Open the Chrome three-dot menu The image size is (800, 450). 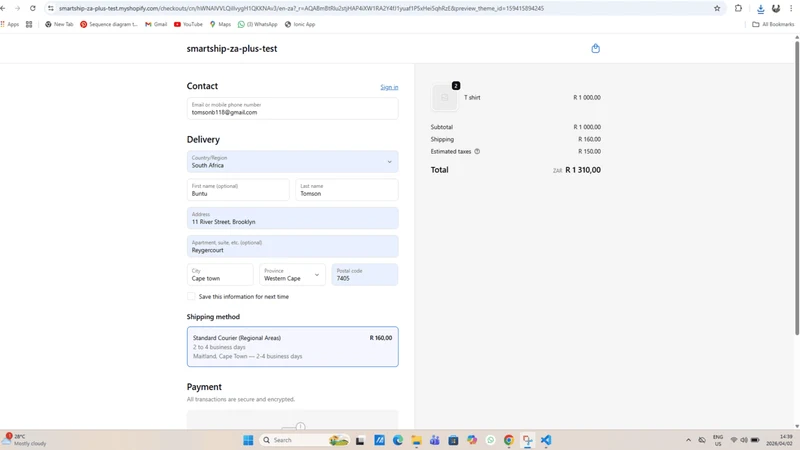tap(791, 8)
